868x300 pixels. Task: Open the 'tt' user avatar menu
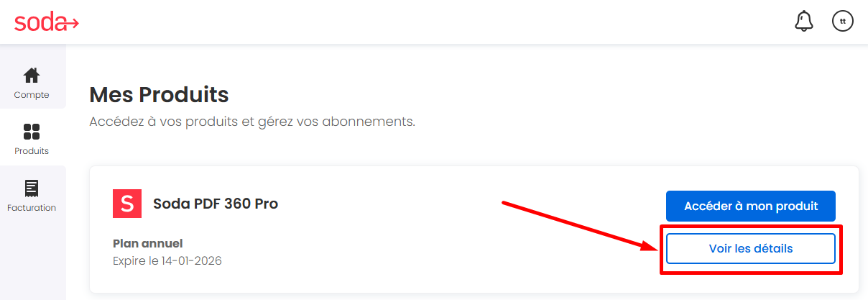coord(842,22)
